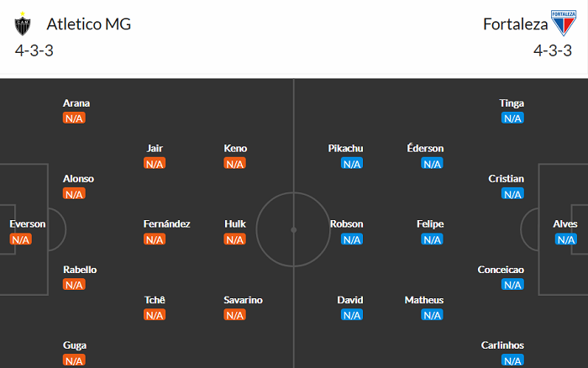This screenshot has width=588, height=368.
Task: Click the Atletico MG club crest icon
Action: (23, 25)
